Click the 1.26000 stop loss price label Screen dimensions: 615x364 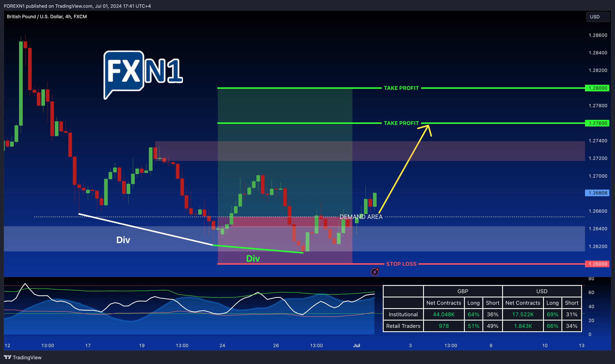coord(597,264)
